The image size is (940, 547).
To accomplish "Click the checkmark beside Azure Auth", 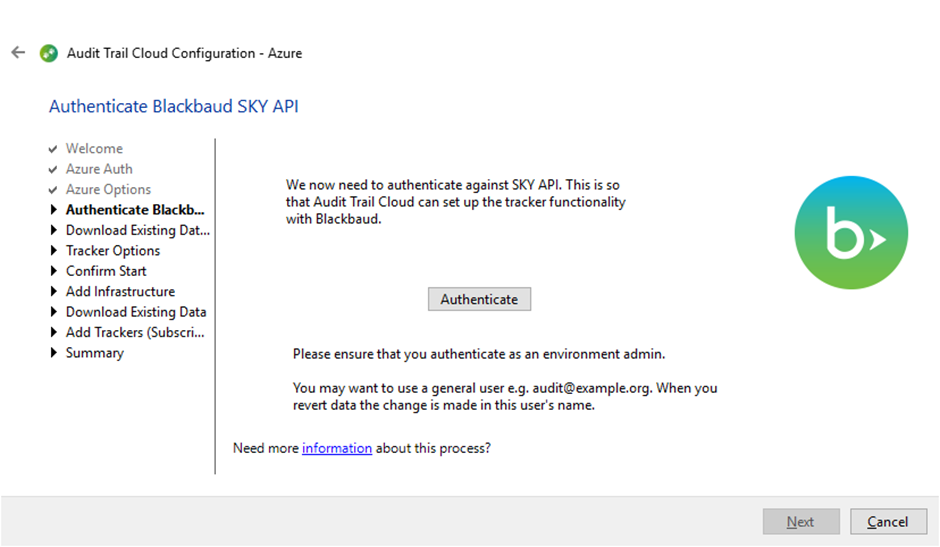I will click(x=53, y=169).
